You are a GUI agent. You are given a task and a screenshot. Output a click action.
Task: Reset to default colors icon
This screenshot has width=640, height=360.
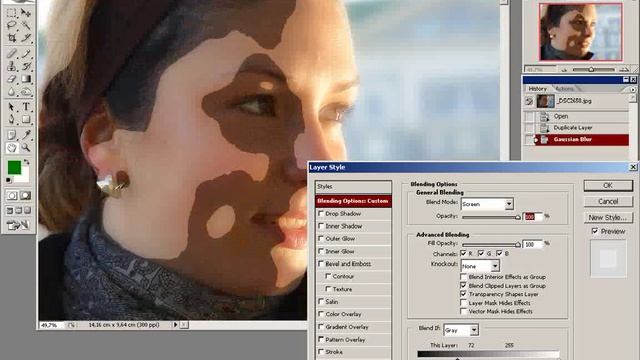coord(9,180)
